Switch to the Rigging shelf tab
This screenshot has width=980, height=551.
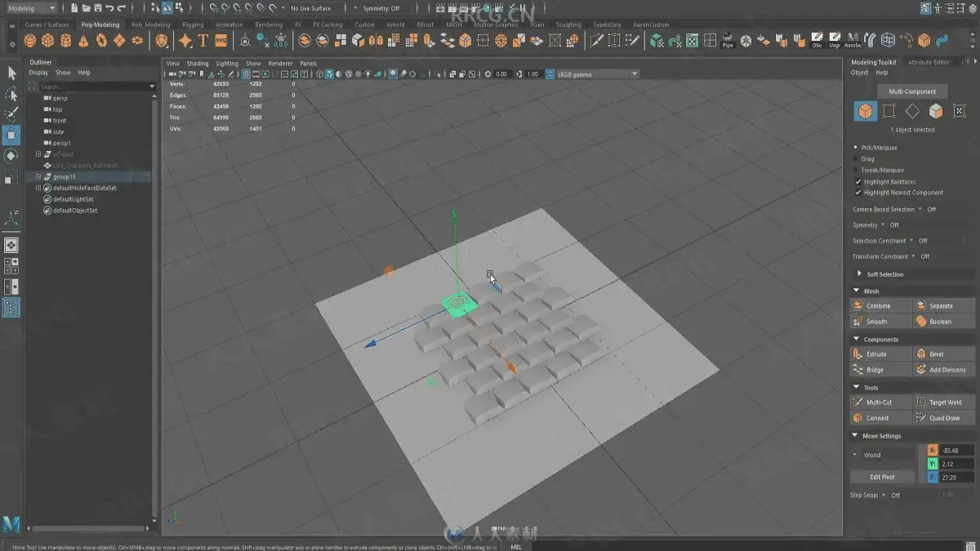coord(193,24)
